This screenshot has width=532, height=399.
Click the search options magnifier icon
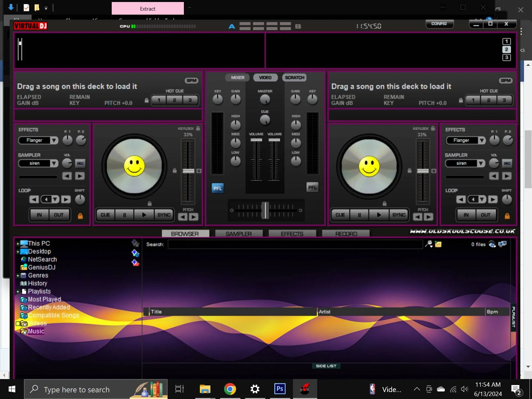tap(429, 244)
